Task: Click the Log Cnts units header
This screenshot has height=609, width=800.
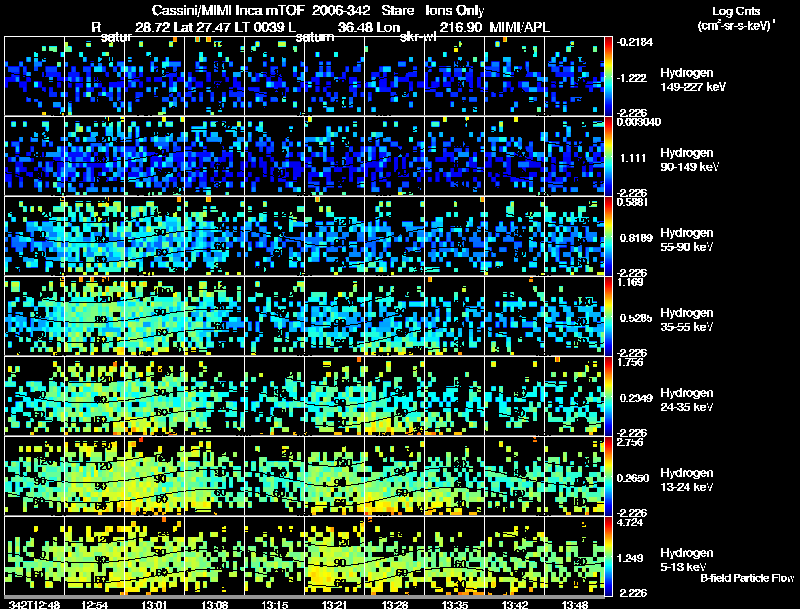Action: point(736,18)
